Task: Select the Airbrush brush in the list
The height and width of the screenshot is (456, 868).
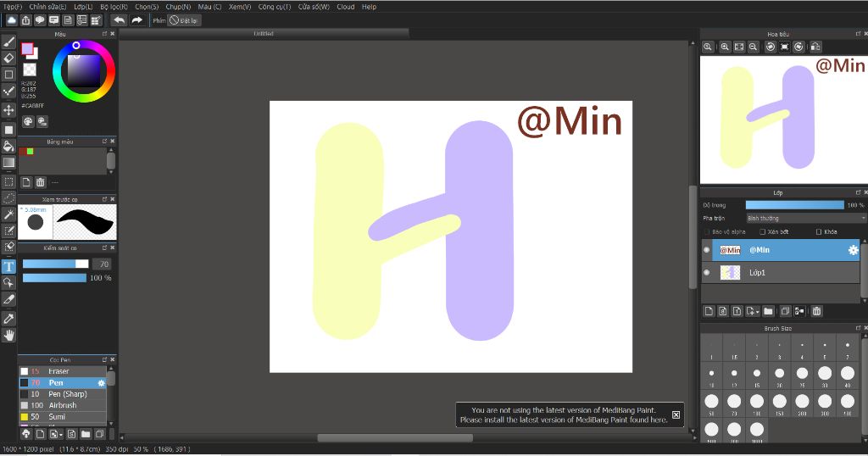Action: 63,406
